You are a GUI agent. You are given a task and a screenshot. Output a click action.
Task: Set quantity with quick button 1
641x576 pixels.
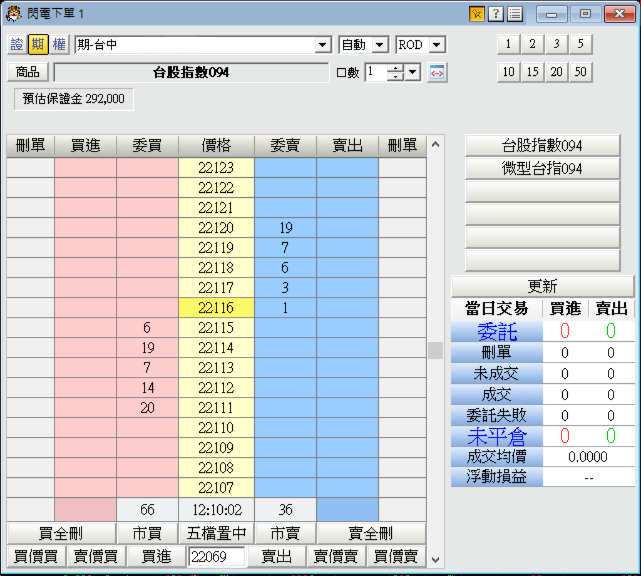click(508, 44)
